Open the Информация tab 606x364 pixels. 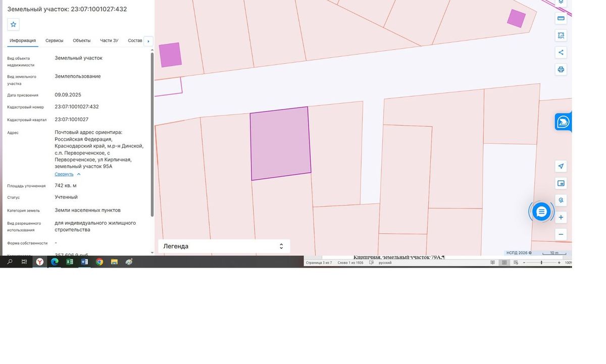(x=23, y=40)
